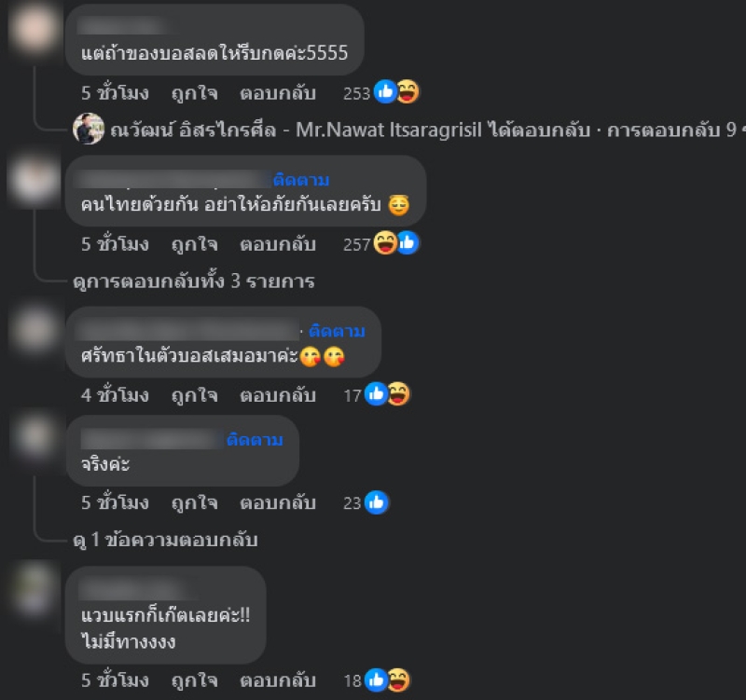The width and height of the screenshot is (746, 700).
Task: Click ถูกใจ under the แต่ถ้าของบอสลด comment
Action: [195, 93]
